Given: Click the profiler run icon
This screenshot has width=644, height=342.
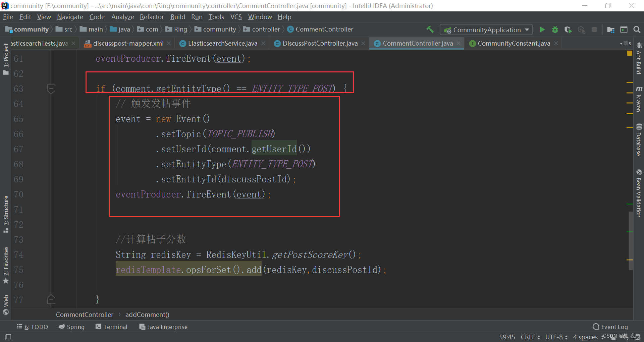Looking at the screenshot, I should pos(581,30).
